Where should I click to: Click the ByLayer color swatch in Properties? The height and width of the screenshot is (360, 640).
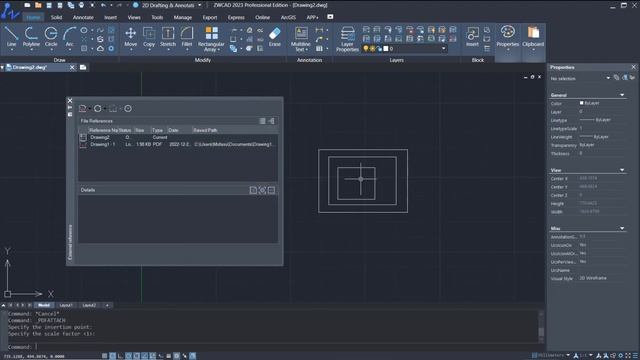coord(582,103)
